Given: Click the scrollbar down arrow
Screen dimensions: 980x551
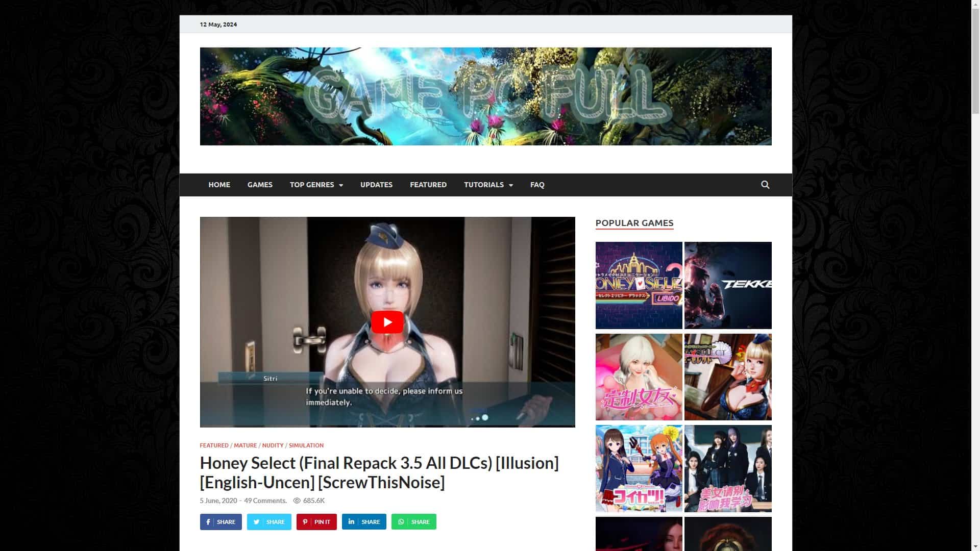Looking at the screenshot, I should pos(975,546).
